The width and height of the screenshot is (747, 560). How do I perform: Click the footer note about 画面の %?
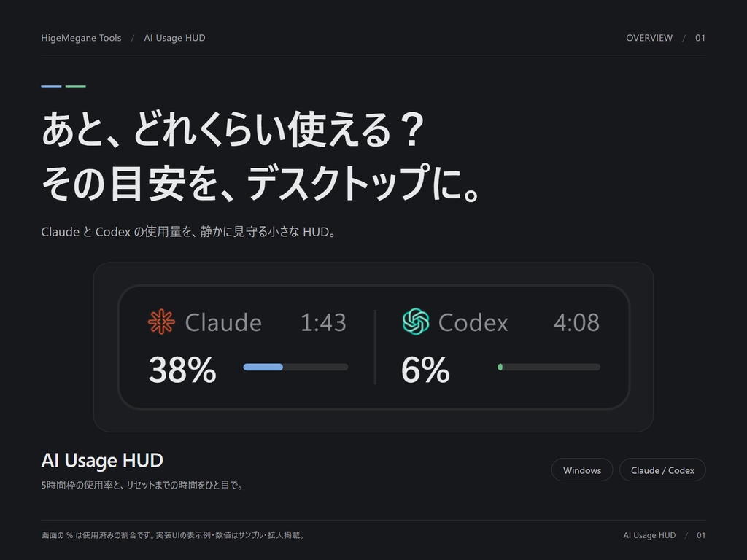coord(173,535)
